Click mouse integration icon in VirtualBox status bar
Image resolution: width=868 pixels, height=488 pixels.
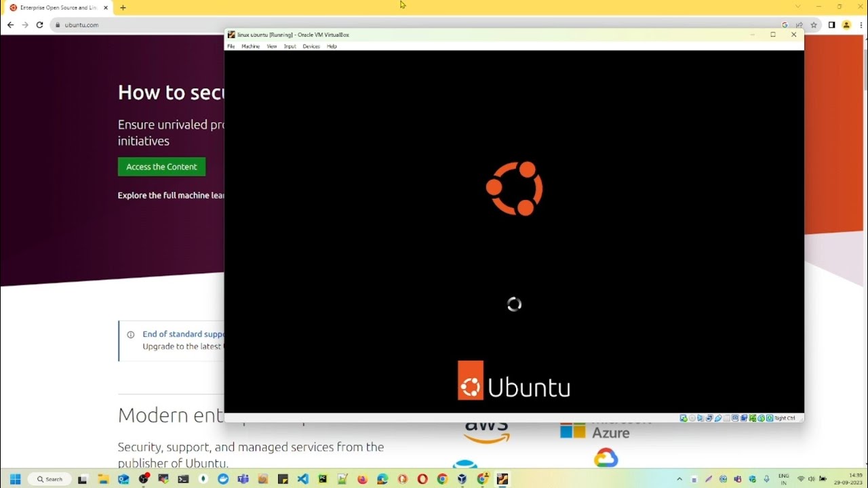(761, 418)
